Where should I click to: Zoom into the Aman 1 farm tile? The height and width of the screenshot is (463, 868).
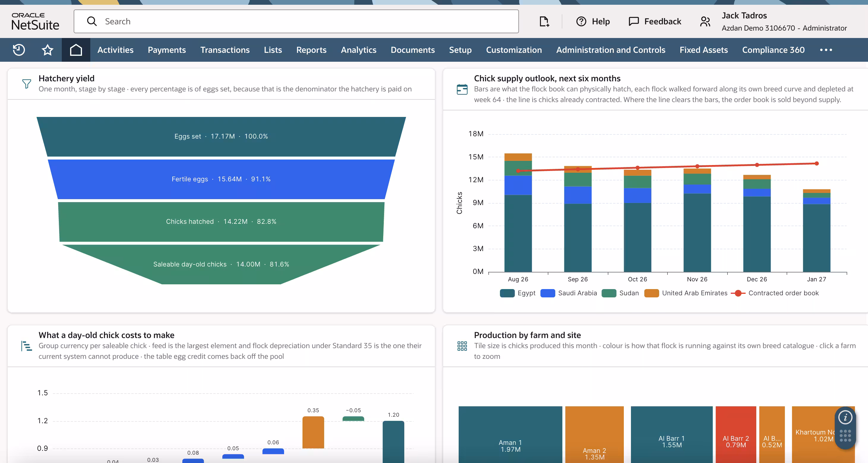click(510, 435)
